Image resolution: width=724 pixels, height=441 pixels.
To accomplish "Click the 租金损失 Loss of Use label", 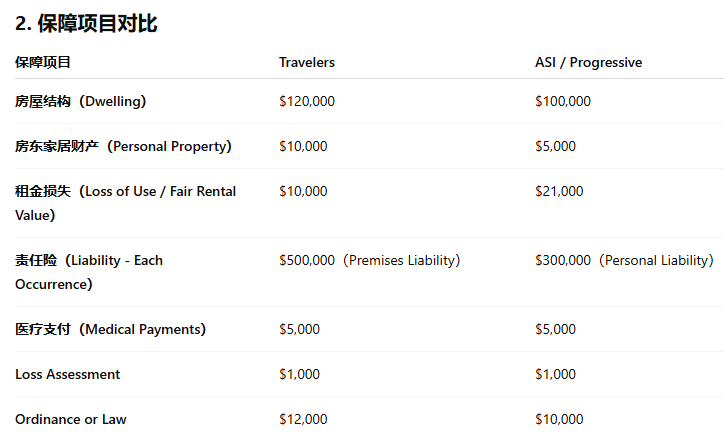I will (125, 203).
